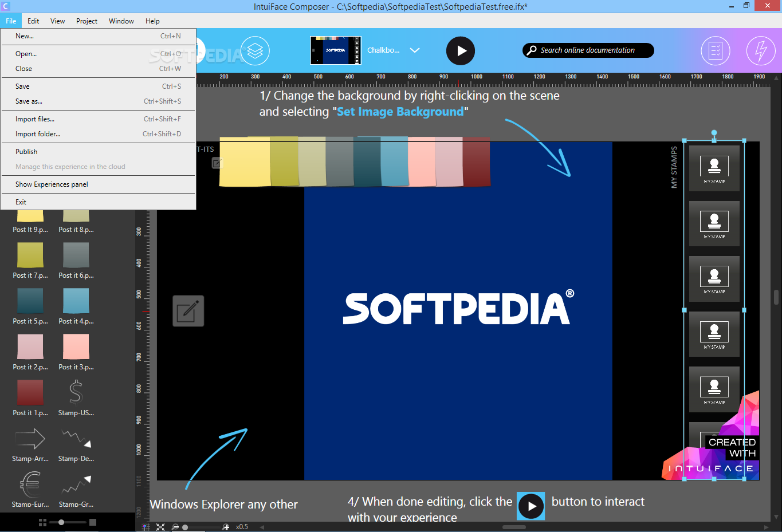This screenshot has height=532, width=782.
Task: Open the lightning bolt triggers icon
Action: click(761, 51)
